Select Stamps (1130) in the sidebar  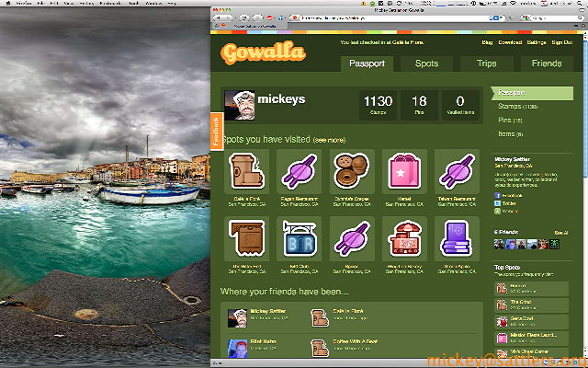click(517, 107)
